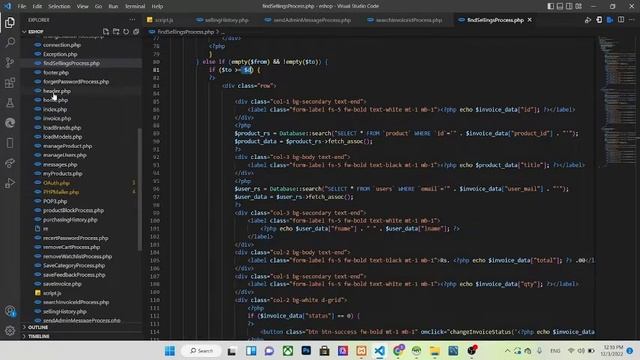Open the Manage gear in the activity bar
The image size is (640, 360).
point(10,331)
